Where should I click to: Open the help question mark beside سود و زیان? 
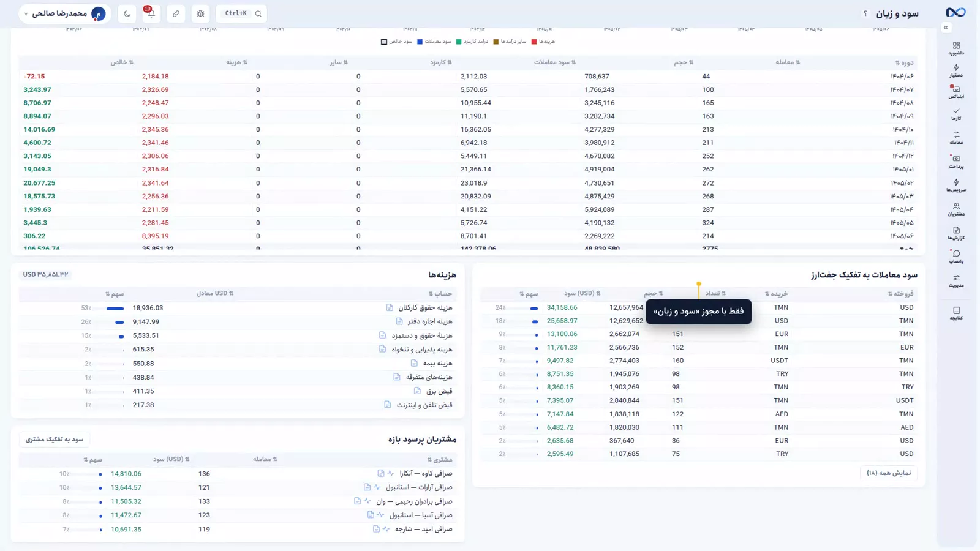[x=865, y=13]
